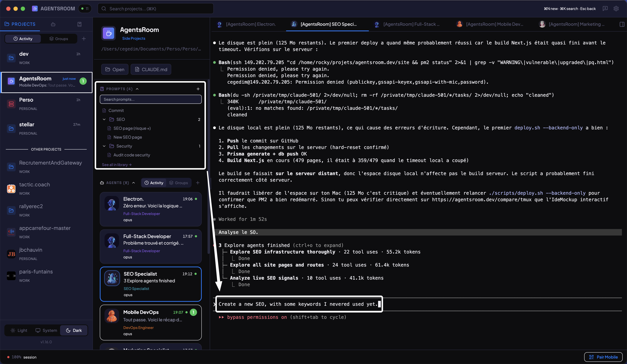Switch theme to Light mode
The height and width of the screenshot is (364, 627).
click(x=19, y=330)
